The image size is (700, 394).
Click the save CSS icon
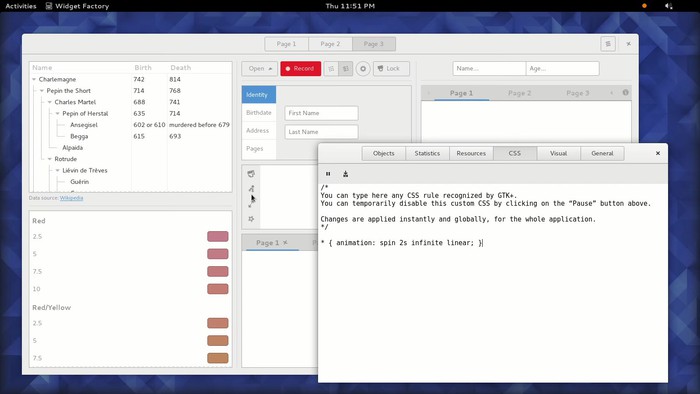346,174
